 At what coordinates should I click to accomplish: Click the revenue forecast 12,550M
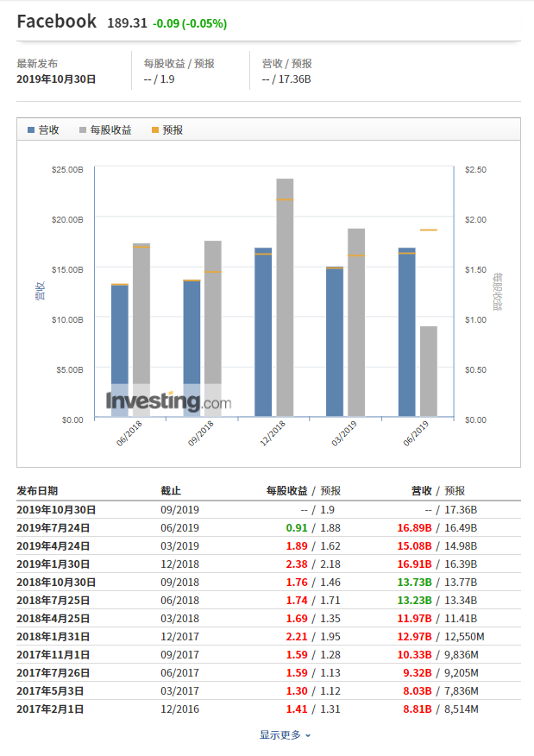464,637
